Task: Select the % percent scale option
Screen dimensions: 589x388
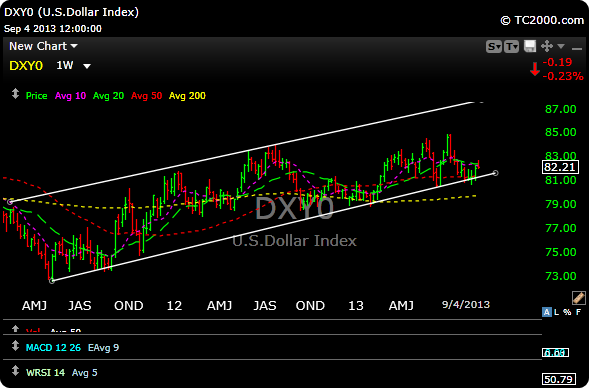Action: 567,312
